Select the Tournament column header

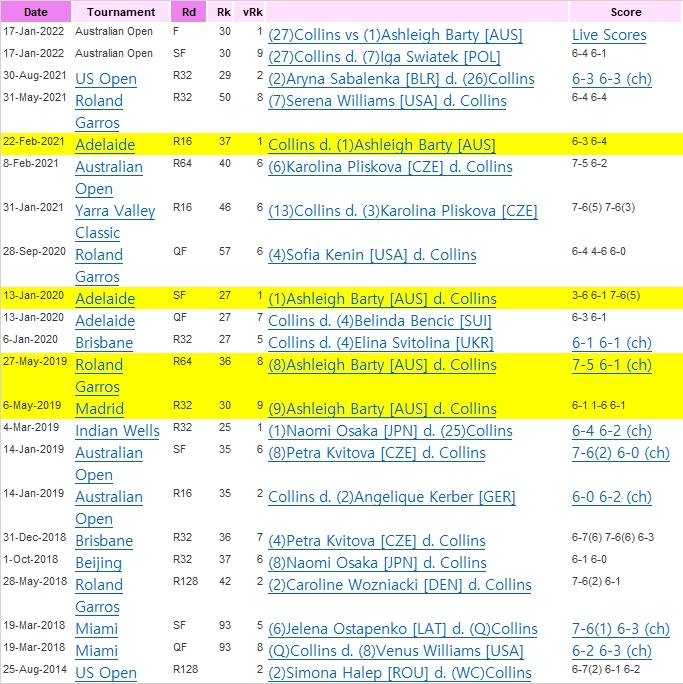(121, 12)
